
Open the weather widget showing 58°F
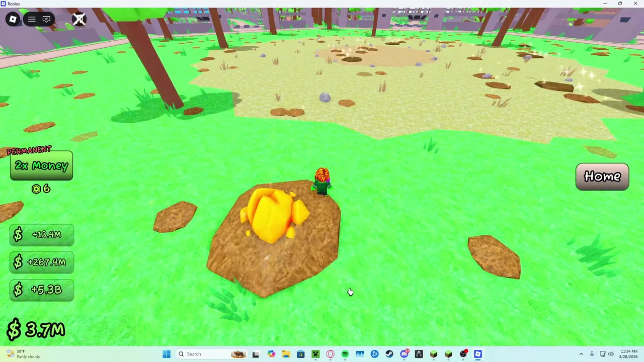pos(23,354)
